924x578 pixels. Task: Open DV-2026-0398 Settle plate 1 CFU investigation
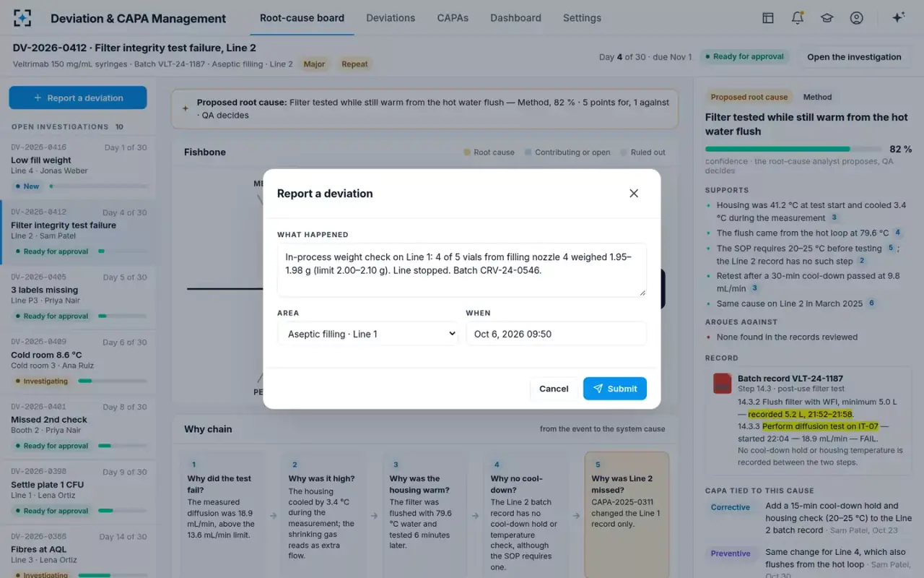(x=79, y=492)
